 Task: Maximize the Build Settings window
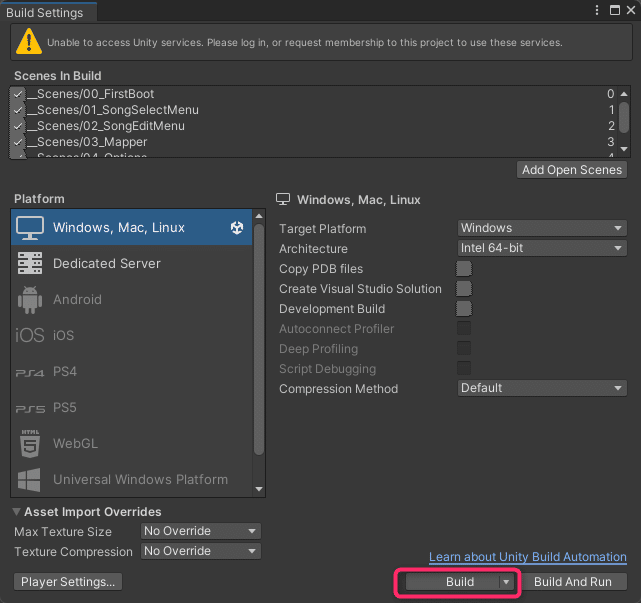tap(614, 10)
